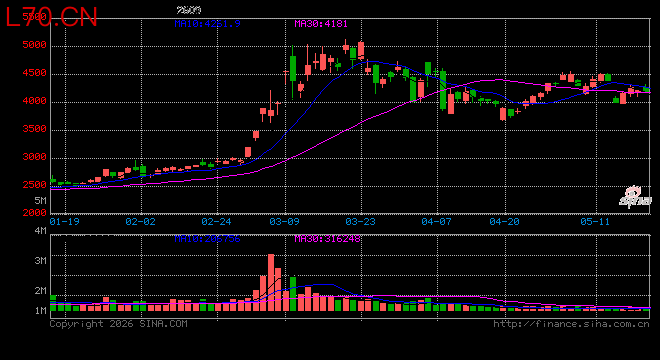The height and width of the screenshot is (360, 660).
Task: Click the 4M volume axis label
Action: [x=40, y=231]
